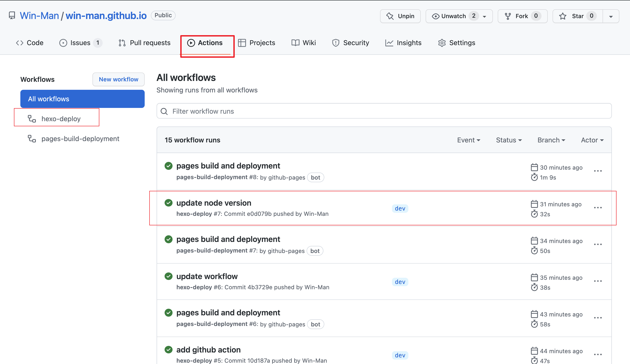The image size is (630, 364).
Task: Open the update node version run
Action: (x=214, y=203)
